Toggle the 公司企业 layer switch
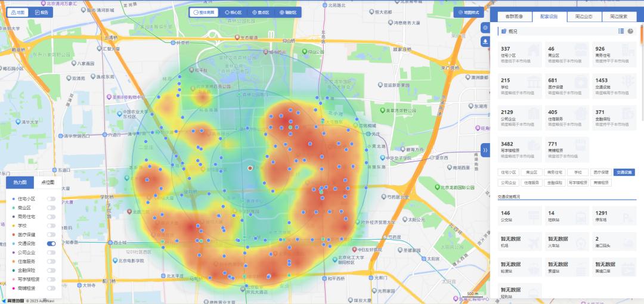The image size is (644, 304). 51,253
